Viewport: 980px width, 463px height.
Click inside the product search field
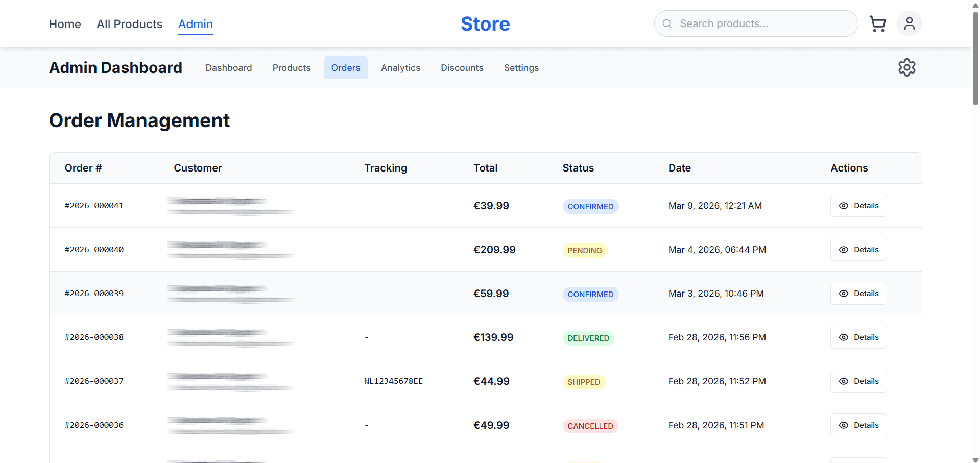point(756,23)
